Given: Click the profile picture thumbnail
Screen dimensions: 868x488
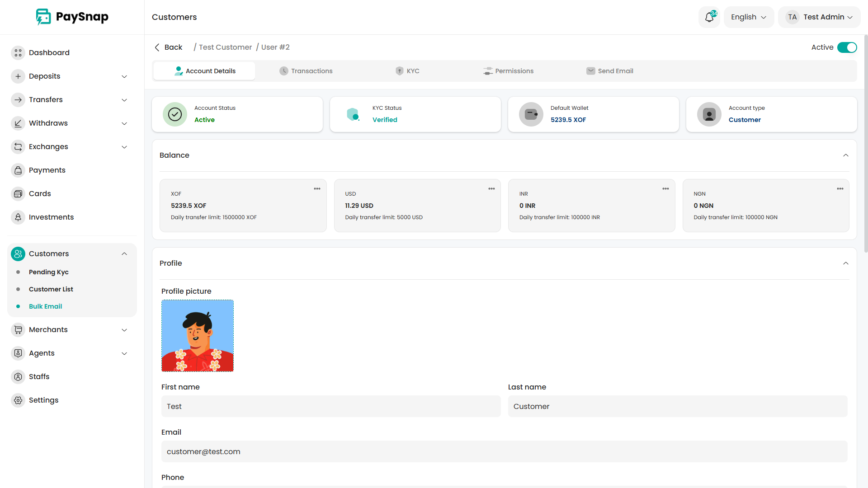Looking at the screenshot, I should point(198,336).
